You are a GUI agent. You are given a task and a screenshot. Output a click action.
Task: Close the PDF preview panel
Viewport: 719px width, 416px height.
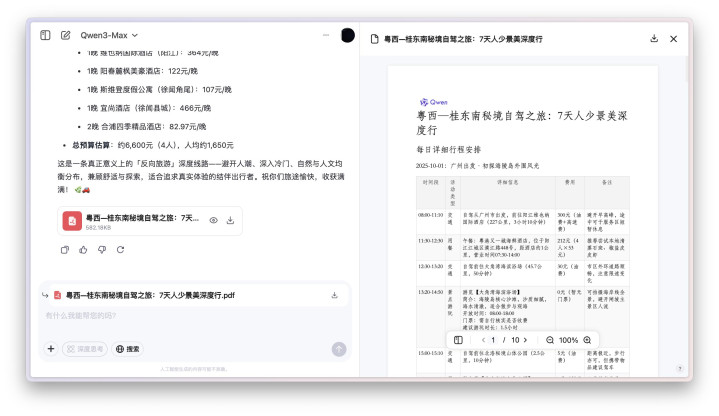point(673,39)
